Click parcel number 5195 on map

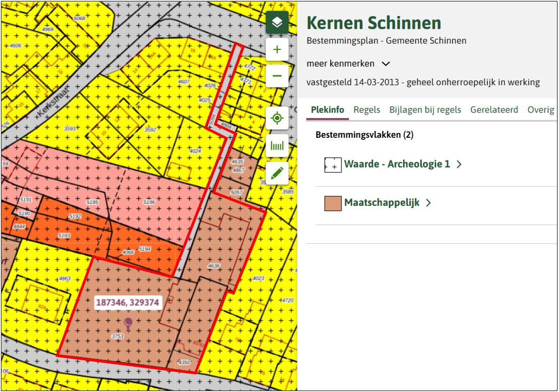[92, 202]
